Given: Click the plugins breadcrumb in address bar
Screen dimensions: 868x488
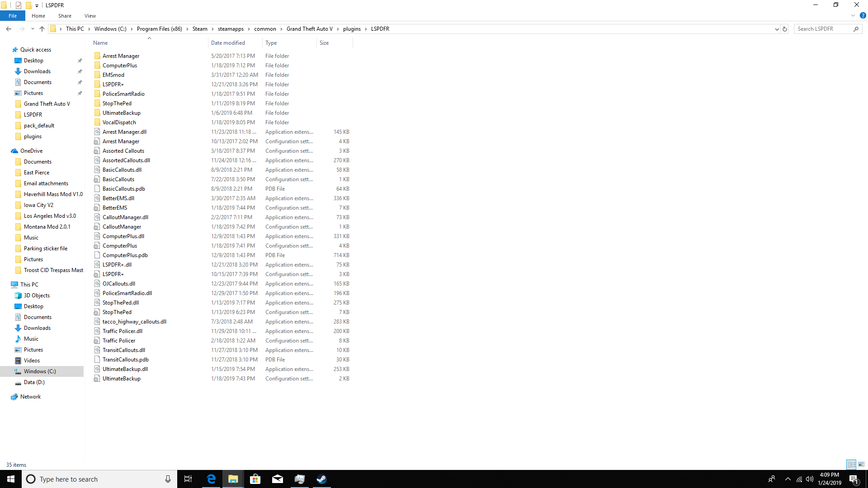Looking at the screenshot, I should (352, 29).
